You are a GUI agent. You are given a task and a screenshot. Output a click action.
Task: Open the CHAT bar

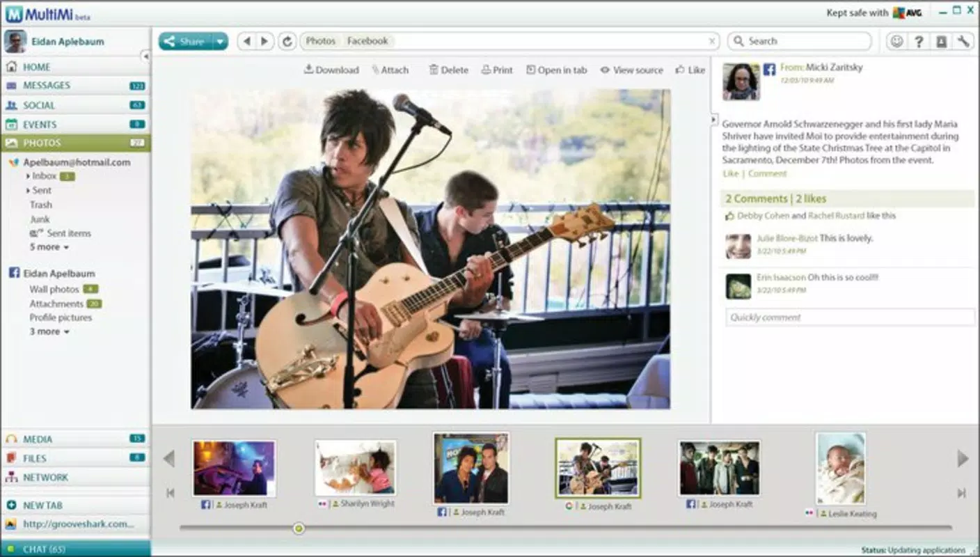point(75,549)
